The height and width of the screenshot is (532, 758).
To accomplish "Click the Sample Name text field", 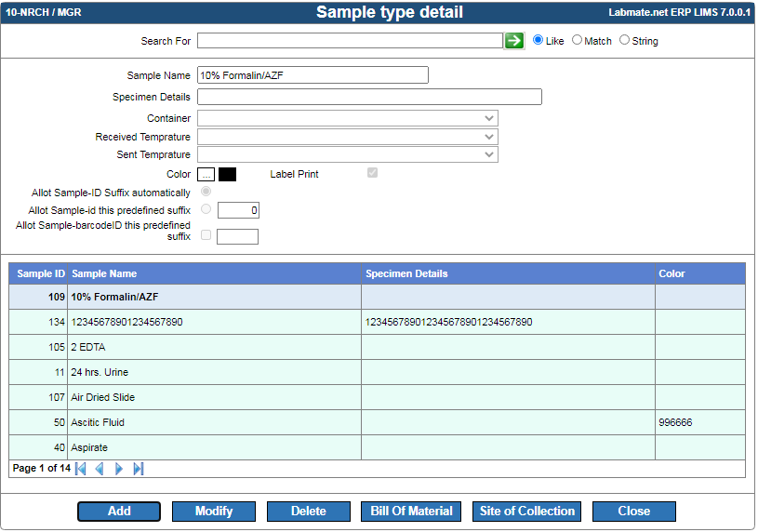I will [x=313, y=75].
